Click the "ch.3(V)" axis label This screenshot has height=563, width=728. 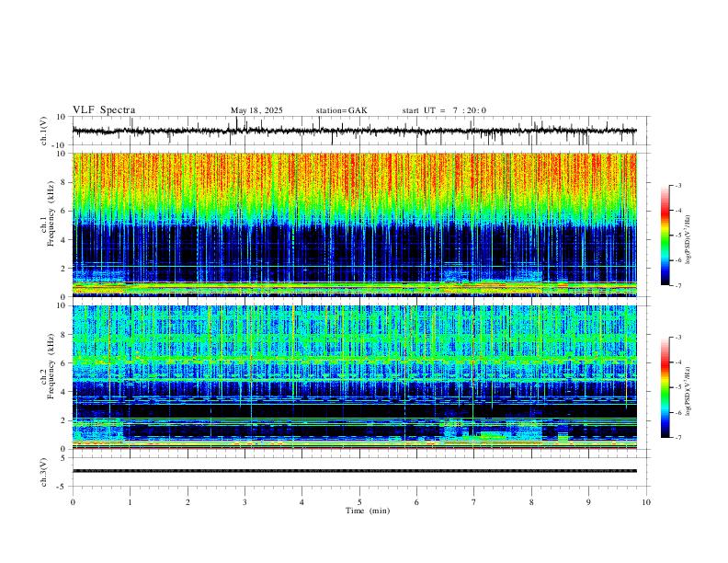click(44, 472)
